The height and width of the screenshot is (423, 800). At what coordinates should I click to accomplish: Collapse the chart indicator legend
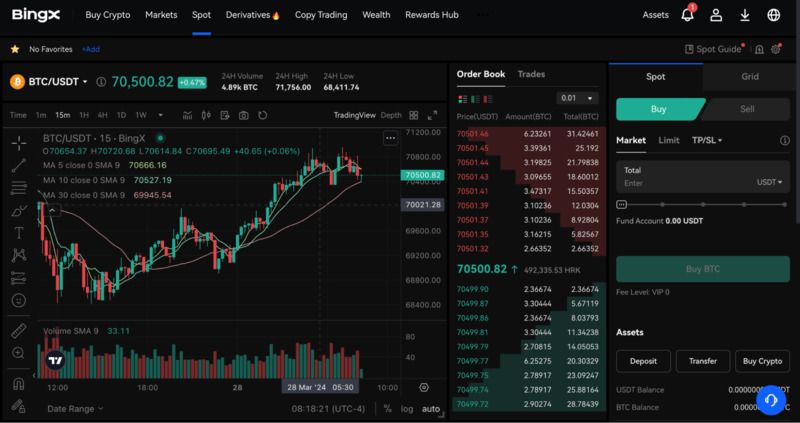[52, 210]
